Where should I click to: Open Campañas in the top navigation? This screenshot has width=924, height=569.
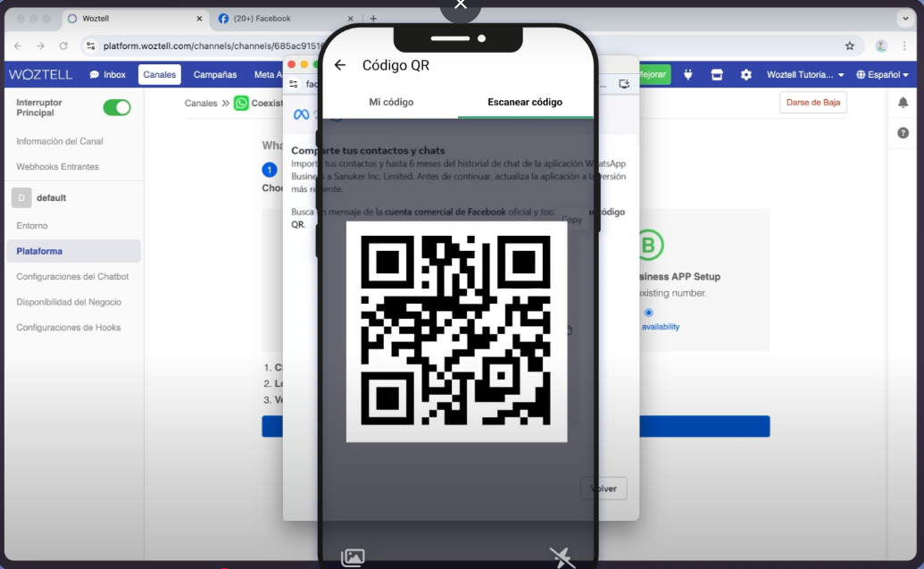pyautogui.click(x=215, y=75)
